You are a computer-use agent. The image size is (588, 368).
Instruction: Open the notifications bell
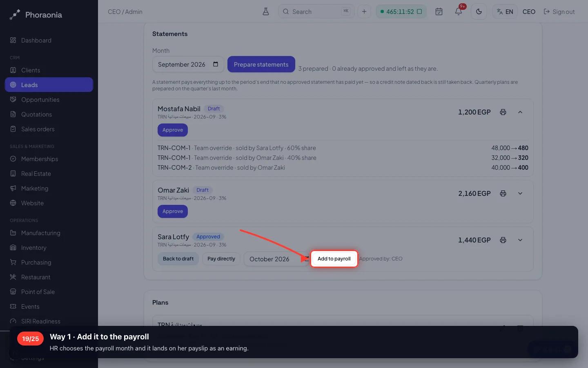(459, 11)
